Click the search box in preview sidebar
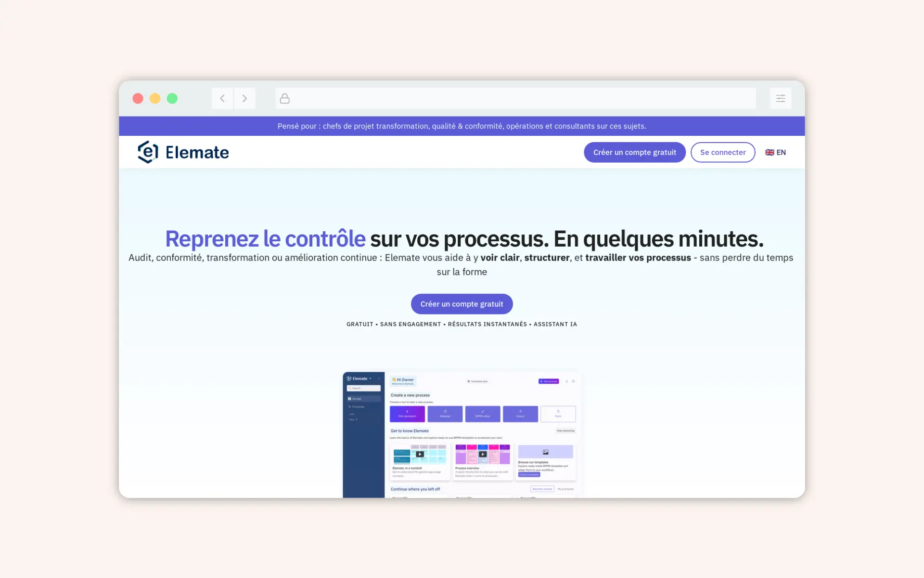924x578 pixels. (x=364, y=388)
